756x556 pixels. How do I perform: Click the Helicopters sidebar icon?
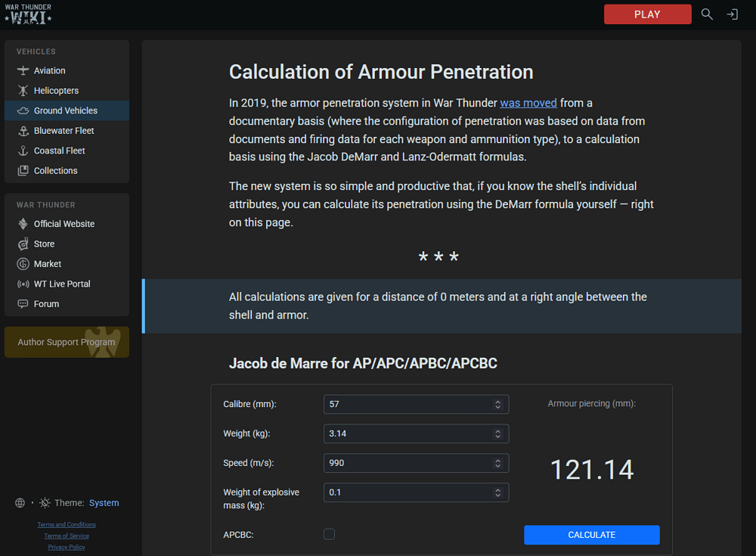23,91
